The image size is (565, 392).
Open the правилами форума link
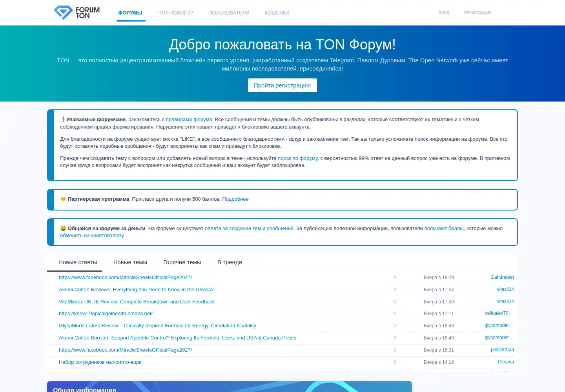point(189,120)
